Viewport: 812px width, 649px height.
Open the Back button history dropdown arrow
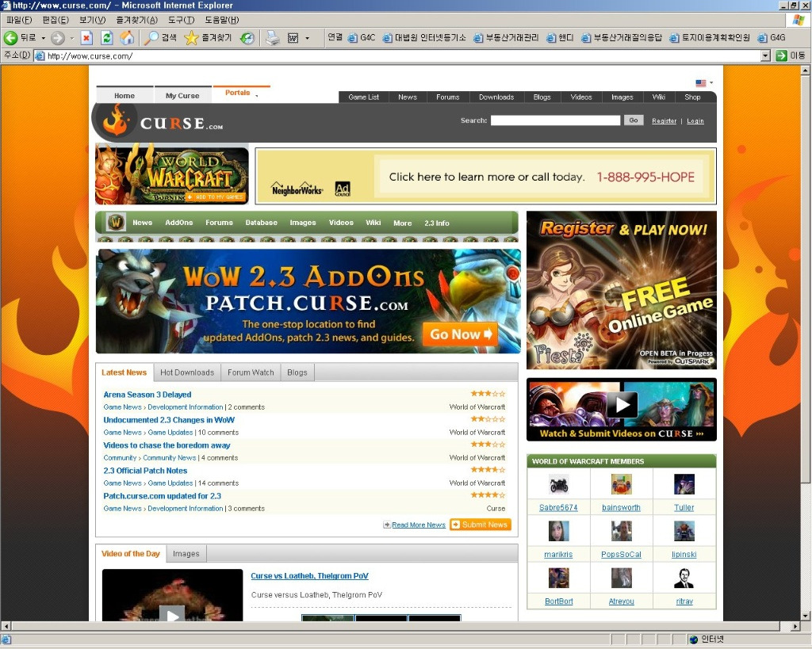tap(43, 38)
